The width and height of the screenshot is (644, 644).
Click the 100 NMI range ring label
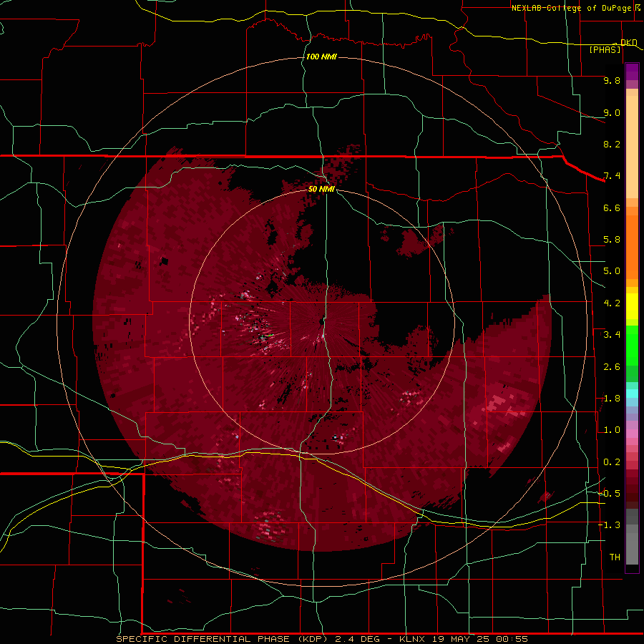321,57
